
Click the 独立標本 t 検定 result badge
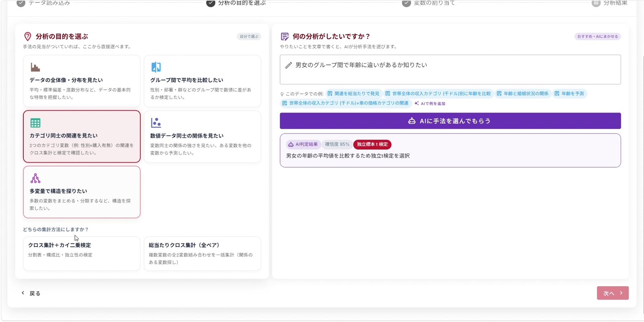pyautogui.click(x=372, y=144)
